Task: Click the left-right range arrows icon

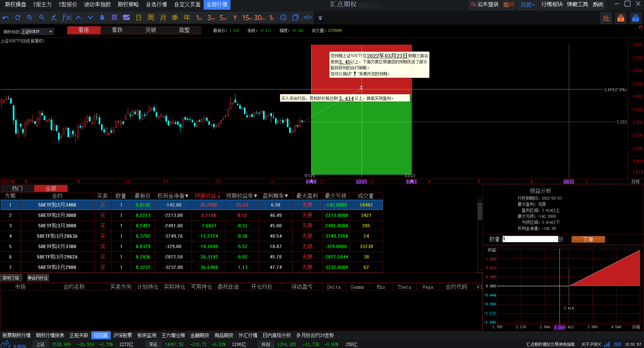Action: click(x=308, y=17)
